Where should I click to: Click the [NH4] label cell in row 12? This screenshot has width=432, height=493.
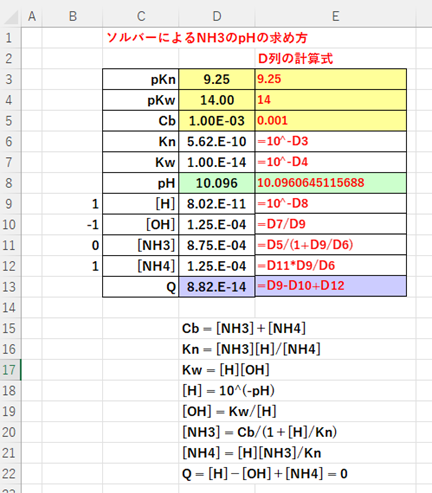[x=141, y=266]
